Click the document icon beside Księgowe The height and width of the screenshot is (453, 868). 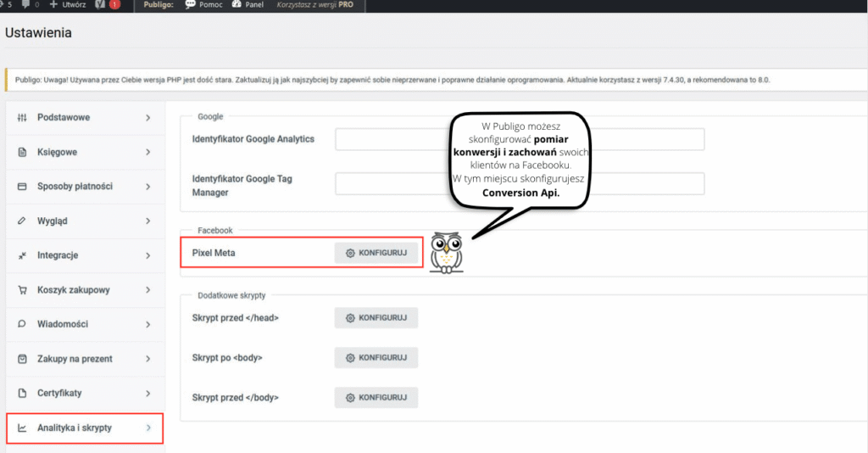22,152
